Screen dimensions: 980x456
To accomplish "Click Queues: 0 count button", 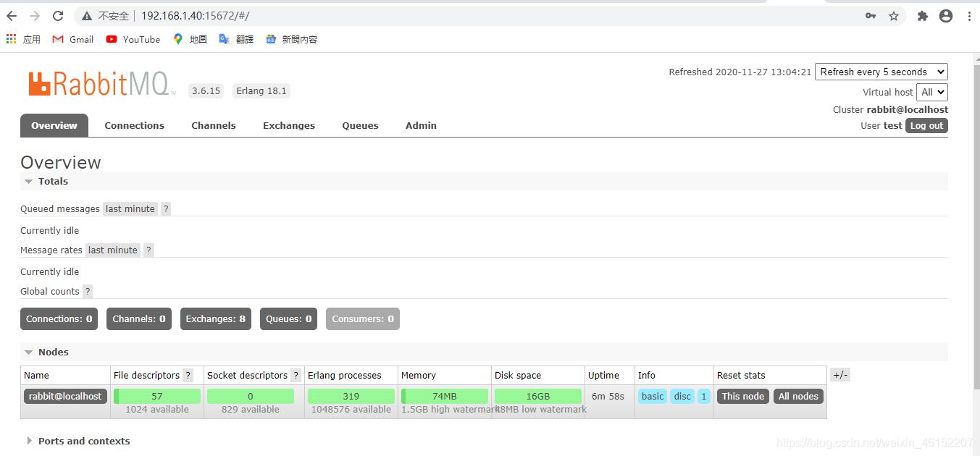I will pyautogui.click(x=288, y=318).
